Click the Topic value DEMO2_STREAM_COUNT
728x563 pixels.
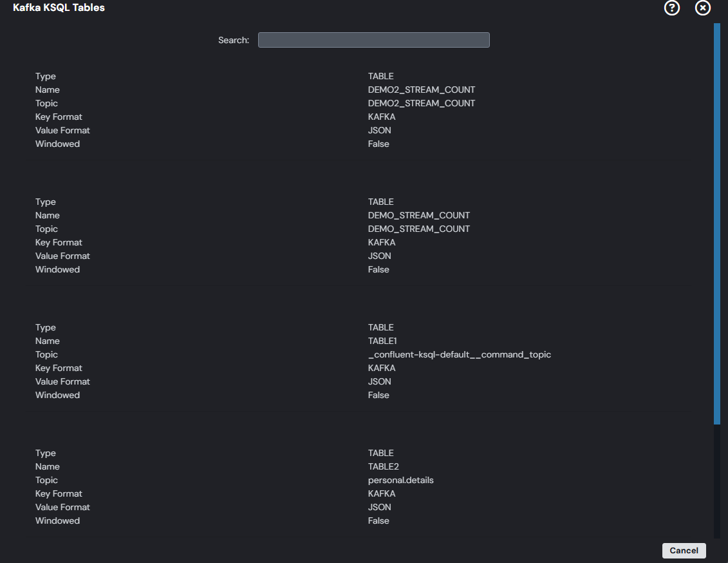421,103
